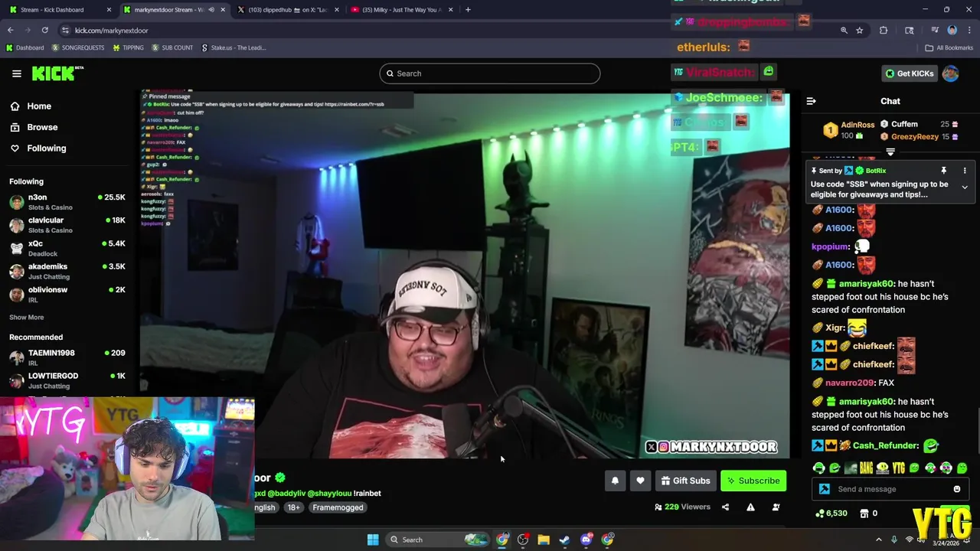
Task: Open the Home sidebar item
Action: coord(39,106)
